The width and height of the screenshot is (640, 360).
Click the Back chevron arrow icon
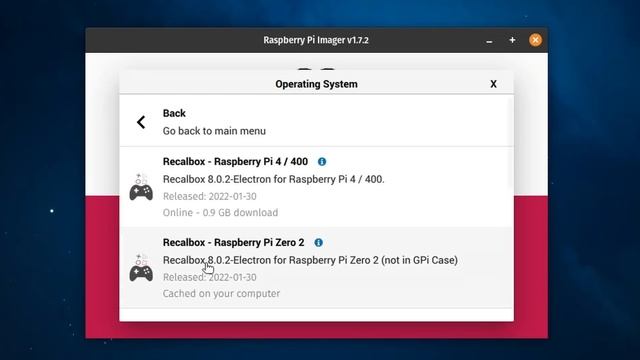[x=141, y=122]
